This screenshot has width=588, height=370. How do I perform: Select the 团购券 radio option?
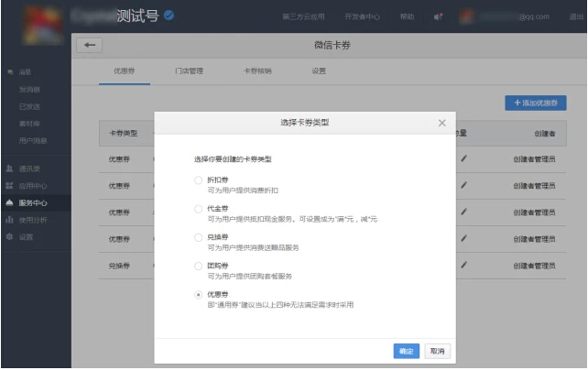pyautogui.click(x=198, y=266)
